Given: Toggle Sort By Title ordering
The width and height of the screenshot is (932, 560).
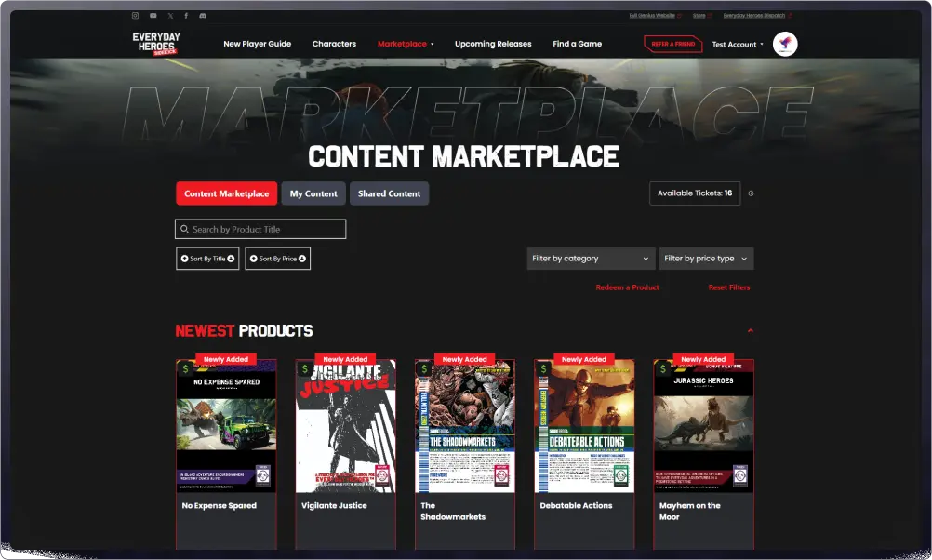Looking at the screenshot, I should [x=207, y=259].
